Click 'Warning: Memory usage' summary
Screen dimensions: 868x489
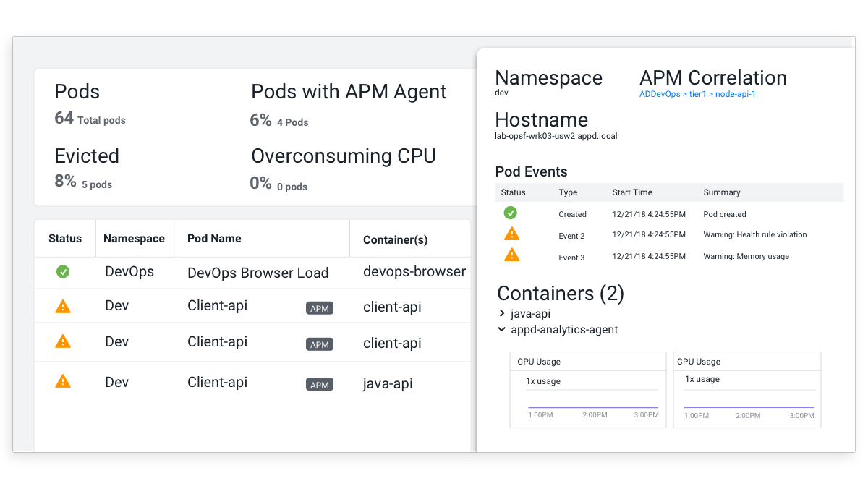(746, 256)
